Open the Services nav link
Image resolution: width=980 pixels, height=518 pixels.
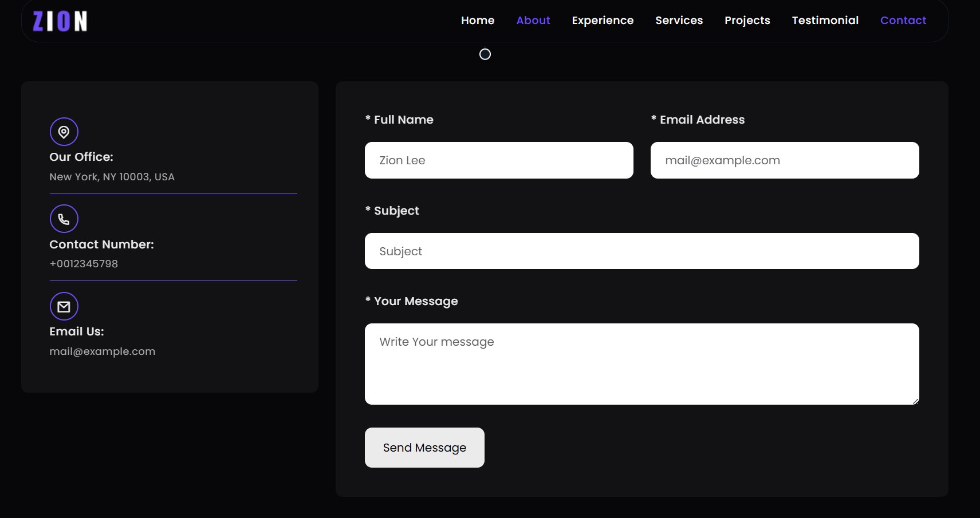click(679, 21)
